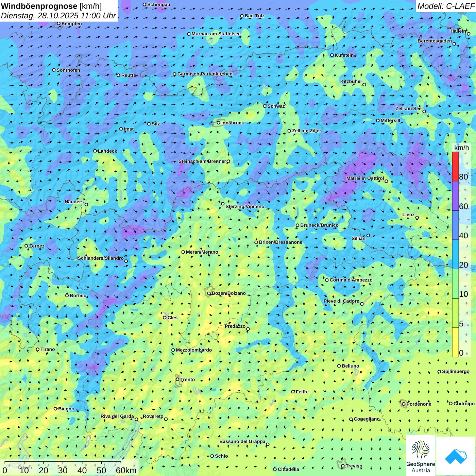Image resolution: width=476 pixels, height=476 pixels.
Task: Click the Pordenone city label
Action: pyautogui.click(x=419, y=404)
